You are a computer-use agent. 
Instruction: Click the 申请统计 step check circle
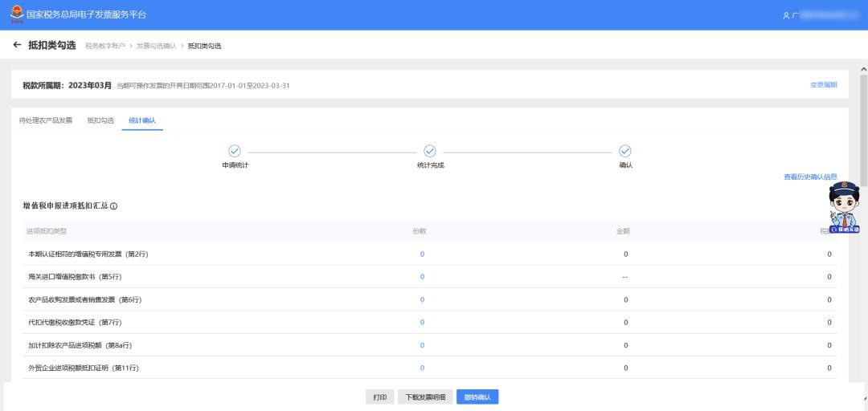pos(235,151)
